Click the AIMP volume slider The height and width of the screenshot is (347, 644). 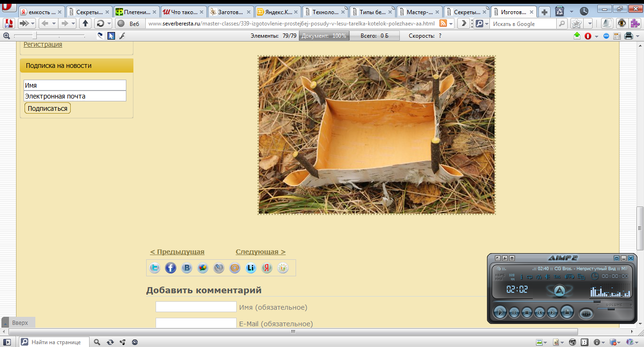tap(614, 309)
